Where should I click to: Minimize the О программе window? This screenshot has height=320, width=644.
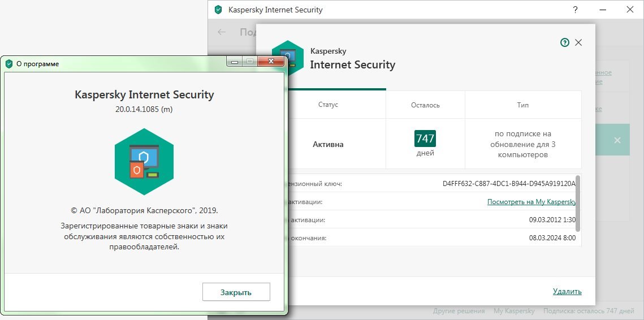click(x=235, y=62)
